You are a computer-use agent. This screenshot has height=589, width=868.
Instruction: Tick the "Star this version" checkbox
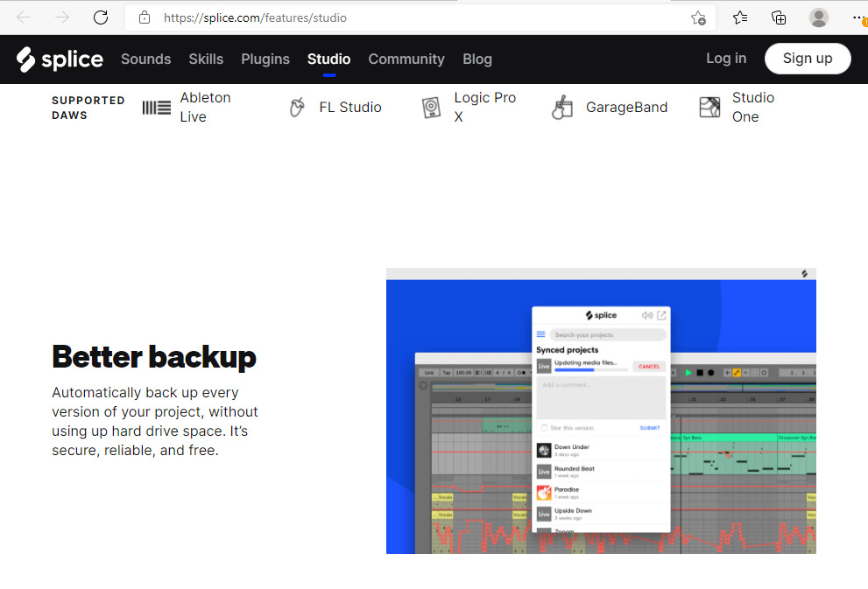pos(544,428)
